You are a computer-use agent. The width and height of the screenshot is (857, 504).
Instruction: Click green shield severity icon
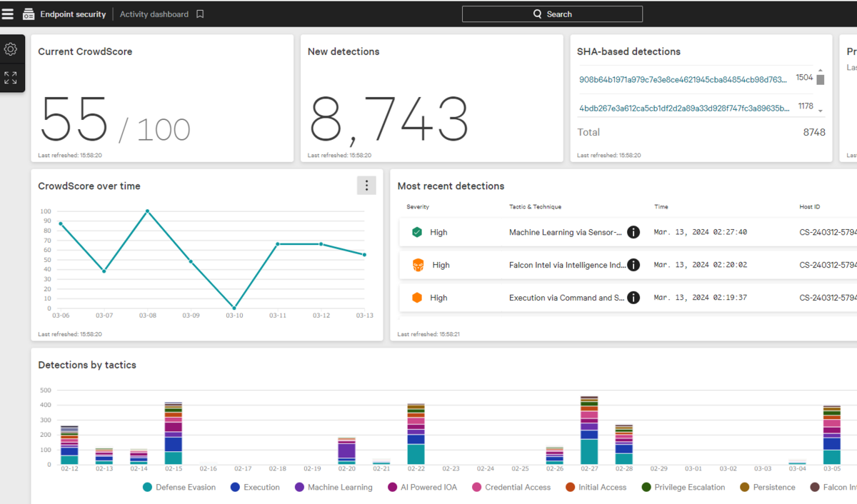(417, 232)
